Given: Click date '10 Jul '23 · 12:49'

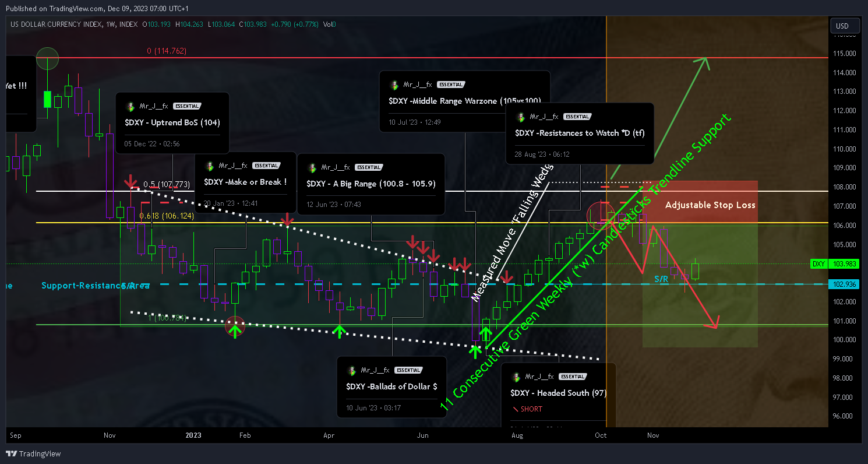Looking at the screenshot, I should point(415,122).
